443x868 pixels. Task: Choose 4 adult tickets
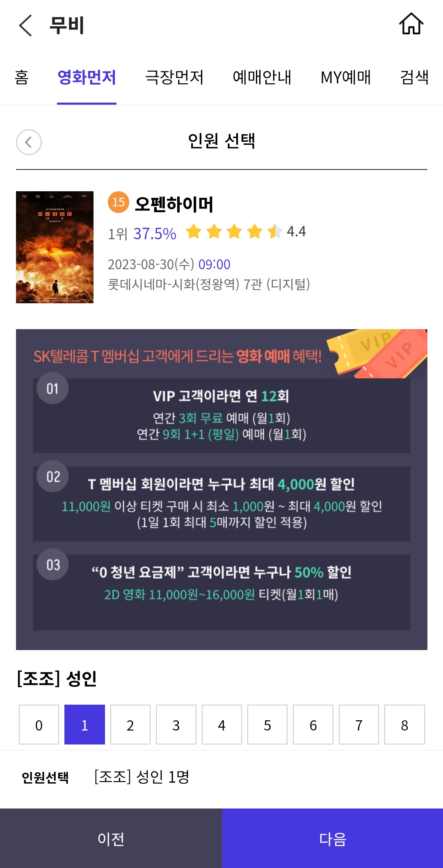(222, 725)
